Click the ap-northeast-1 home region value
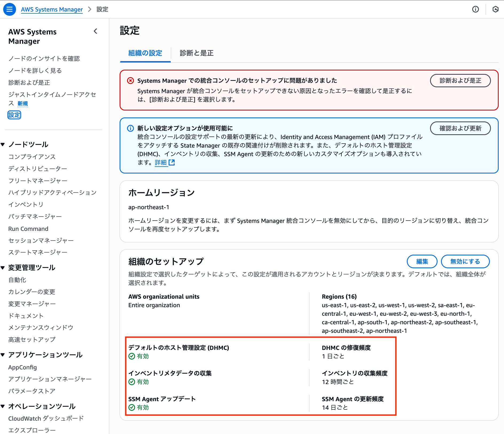This screenshot has width=504, height=434. [x=149, y=207]
